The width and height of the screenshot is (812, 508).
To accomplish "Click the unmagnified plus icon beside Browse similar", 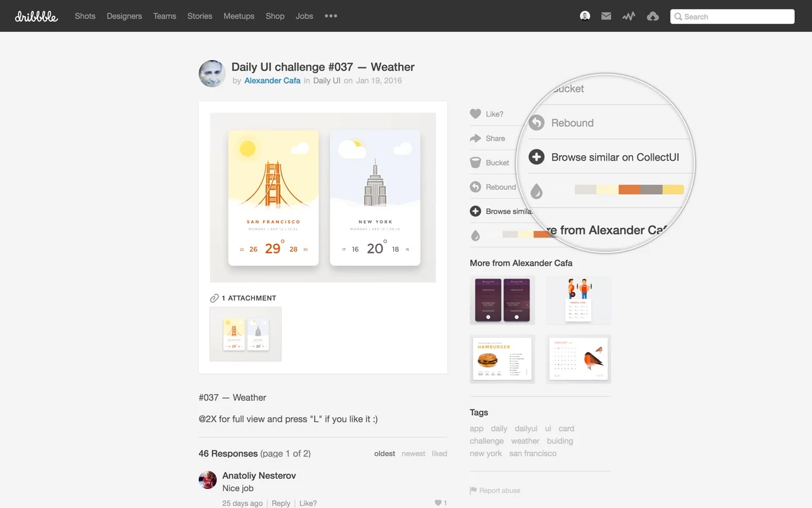I will [x=475, y=211].
